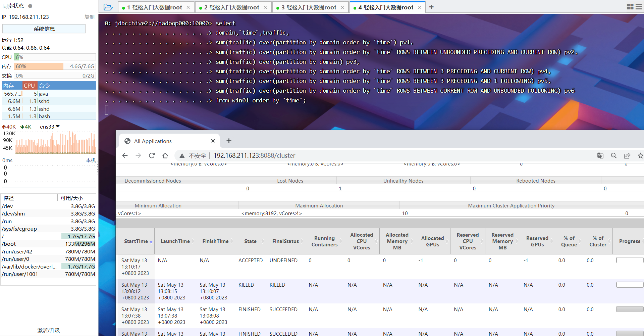644x336 pixels.
Task: Click progress bar of ACCEPTED application
Action: tap(630, 260)
